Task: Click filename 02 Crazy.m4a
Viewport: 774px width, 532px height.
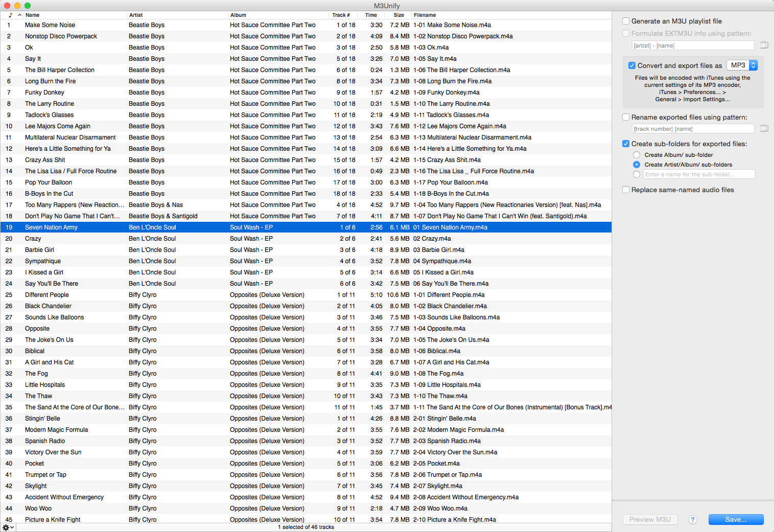Action: [432, 239]
